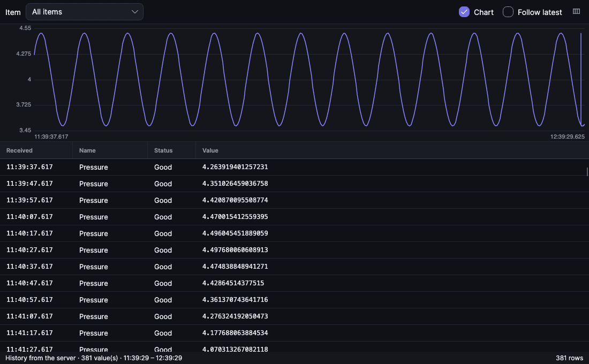This screenshot has width=589, height=364.
Task: Select the row received at 11:40:17.617
Action: click(294, 233)
